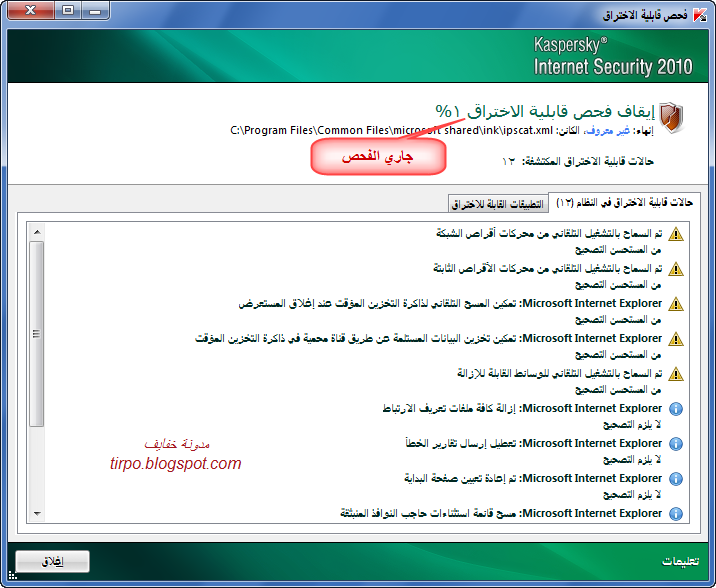Viewport: 716px width, 588px height.
Task: Select IE row 'إزالة كافة ملفات تعريف الارتباط'
Action: coord(522,408)
